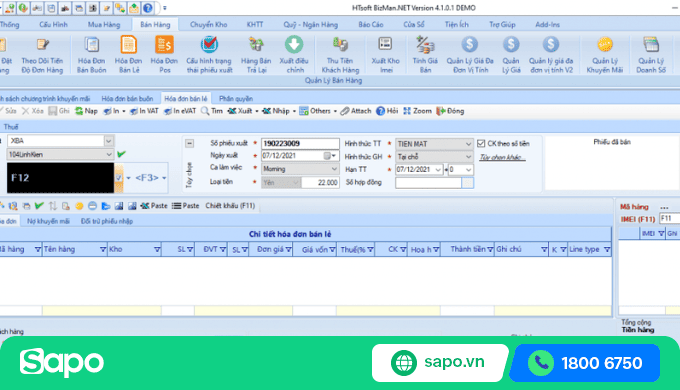
Task: Switch to Nợ khuyến mãi sub-tab
Action: (48, 221)
